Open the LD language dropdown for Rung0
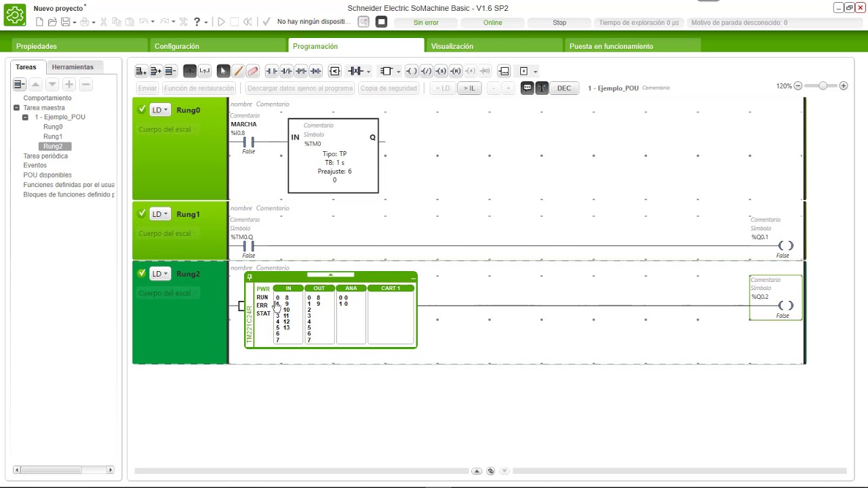 [160, 110]
